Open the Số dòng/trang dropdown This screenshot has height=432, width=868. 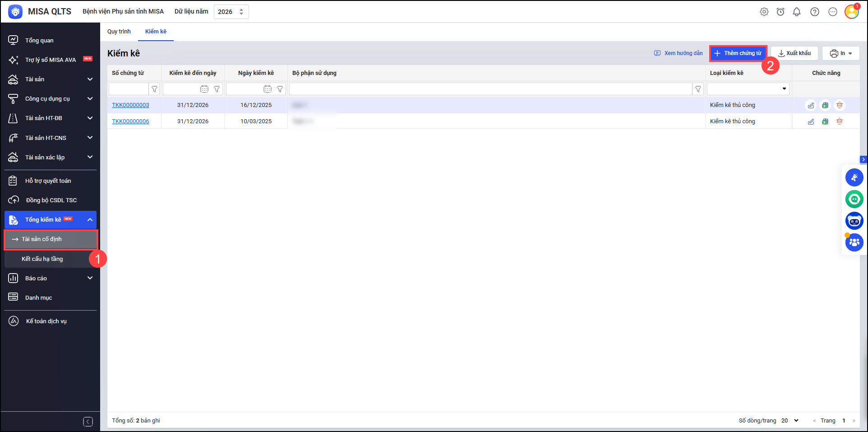coord(790,421)
